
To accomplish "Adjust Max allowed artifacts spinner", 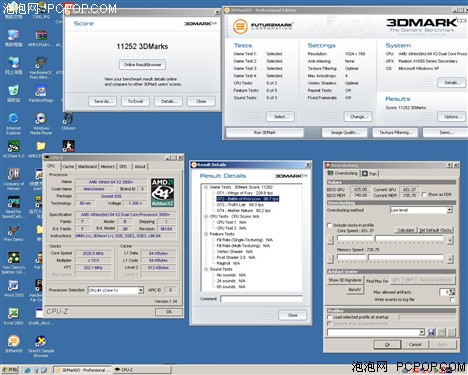I will click(x=452, y=292).
